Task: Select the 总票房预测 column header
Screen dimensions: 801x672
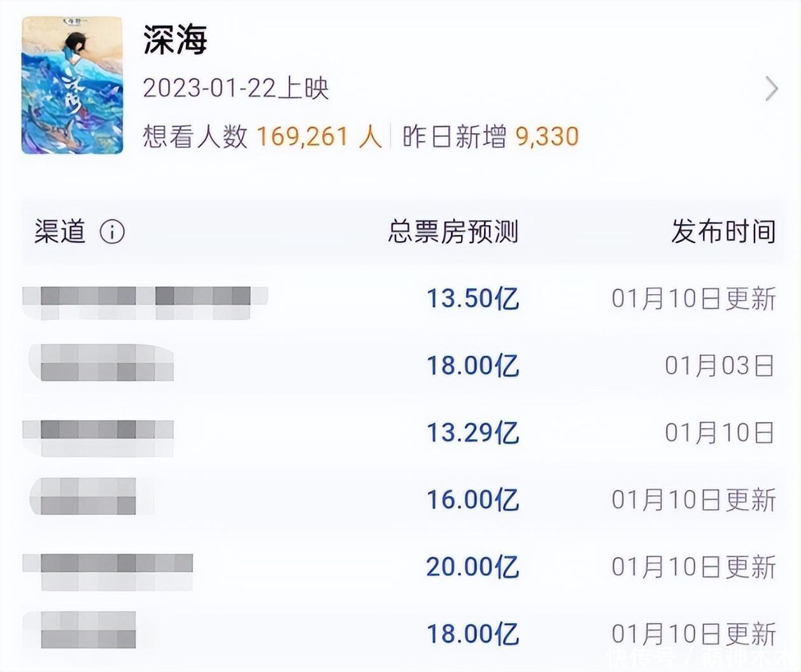Action: [x=453, y=232]
